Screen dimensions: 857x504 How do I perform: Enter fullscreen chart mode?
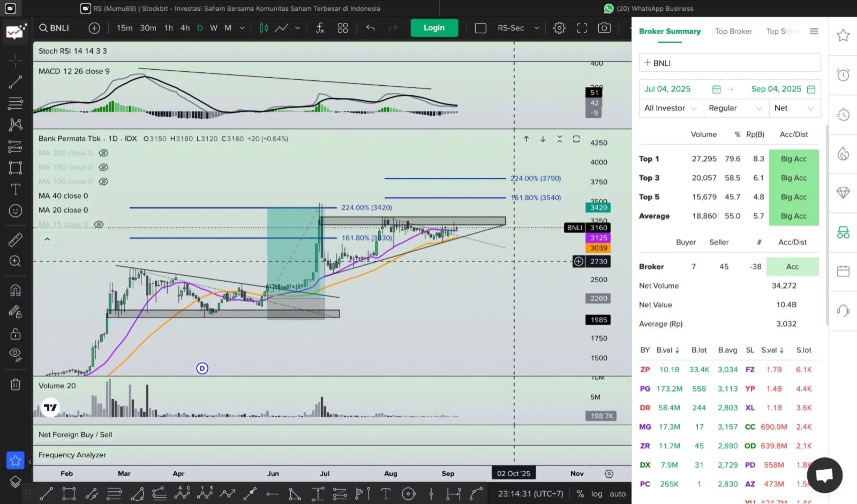coord(582,28)
